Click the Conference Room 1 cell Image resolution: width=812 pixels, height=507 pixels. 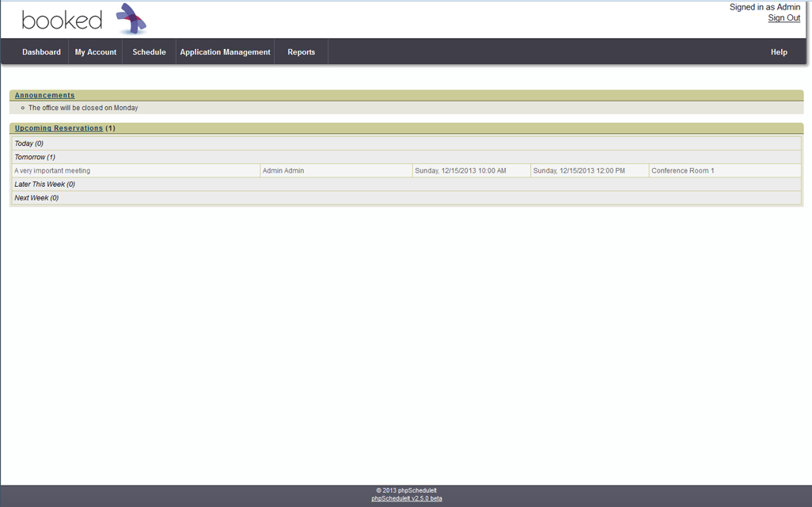click(x=682, y=170)
